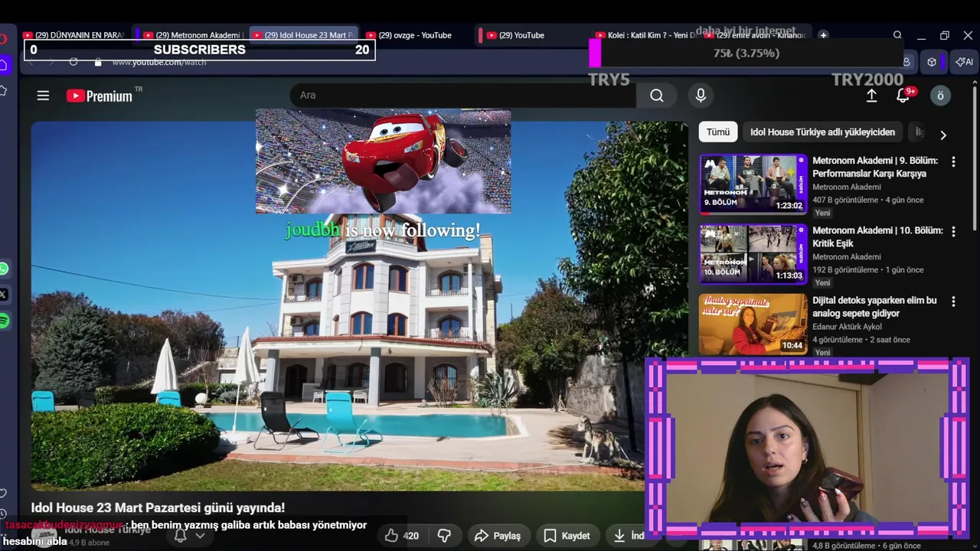Switch to the Kolei : Katil Kim tab

coord(645,35)
